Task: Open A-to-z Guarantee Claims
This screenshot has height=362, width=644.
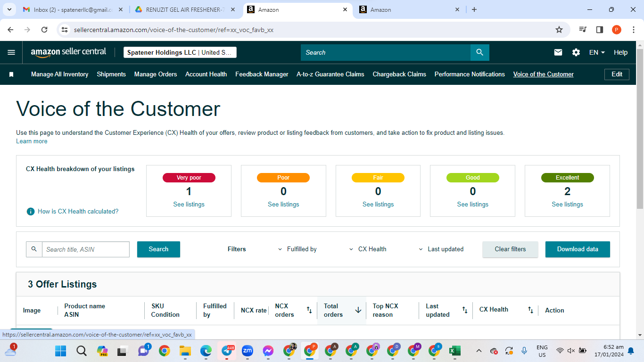Action: [x=330, y=74]
